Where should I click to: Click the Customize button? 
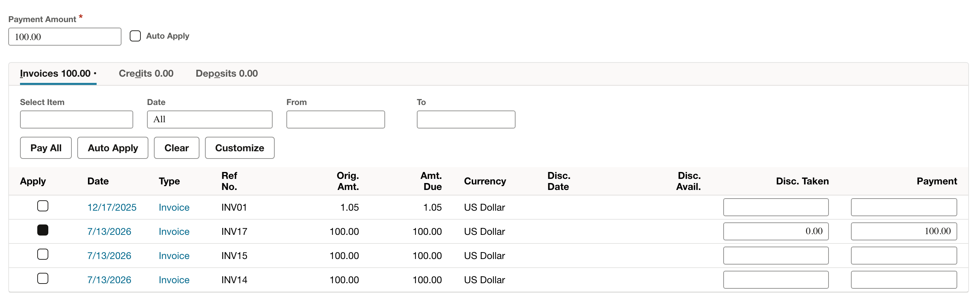click(240, 148)
